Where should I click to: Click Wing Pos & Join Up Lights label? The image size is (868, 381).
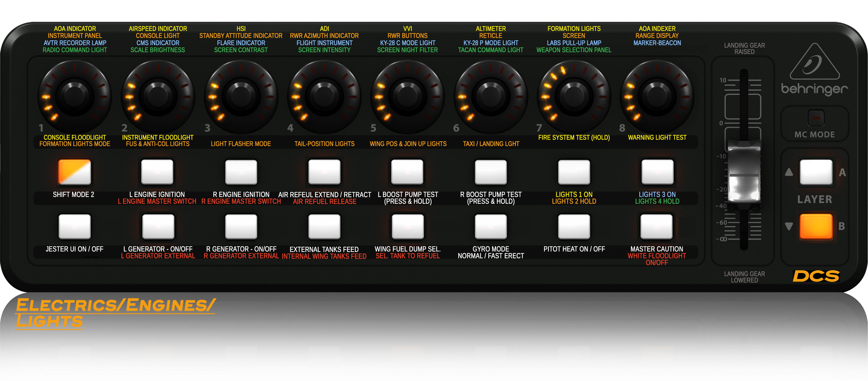(408, 144)
